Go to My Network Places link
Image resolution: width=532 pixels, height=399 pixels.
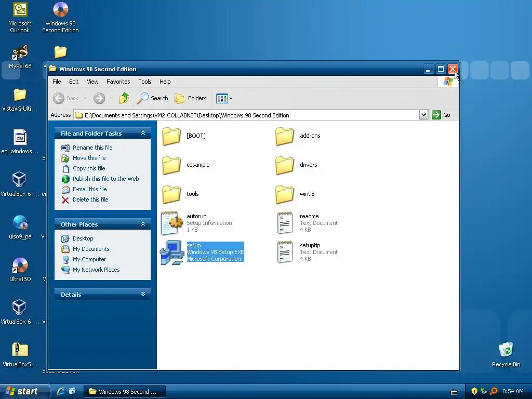coord(96,270)
